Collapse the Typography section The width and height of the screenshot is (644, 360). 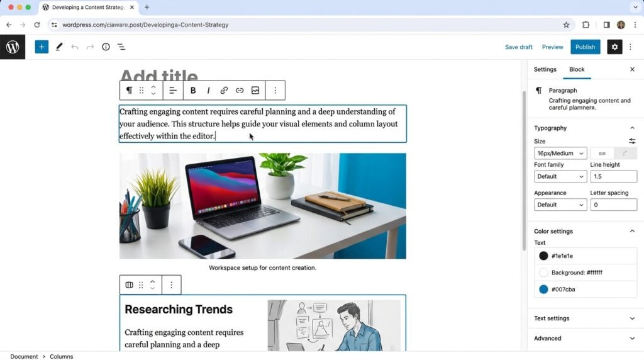[x=632, y=128]
